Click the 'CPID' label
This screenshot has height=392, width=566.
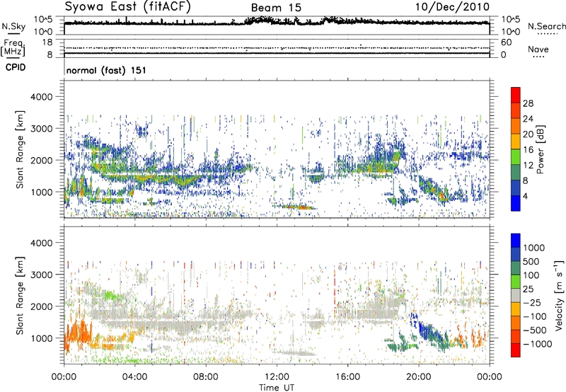point(16,67)
